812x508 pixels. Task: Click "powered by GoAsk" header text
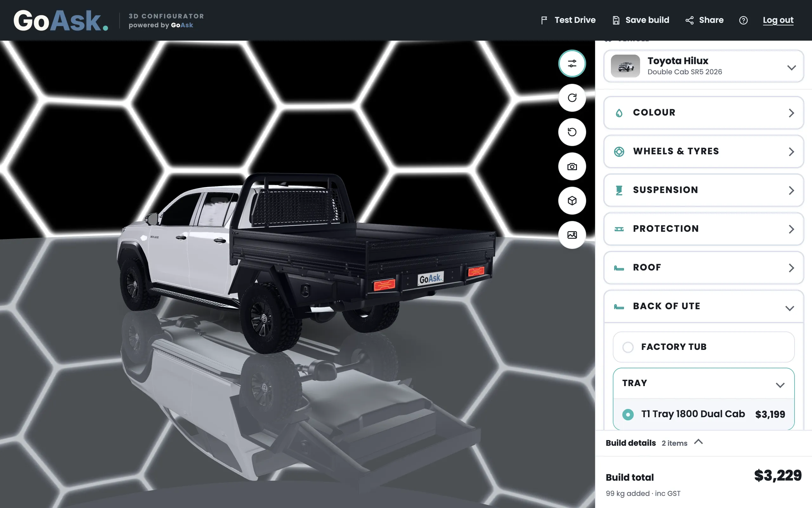click(x=161, y=25)
